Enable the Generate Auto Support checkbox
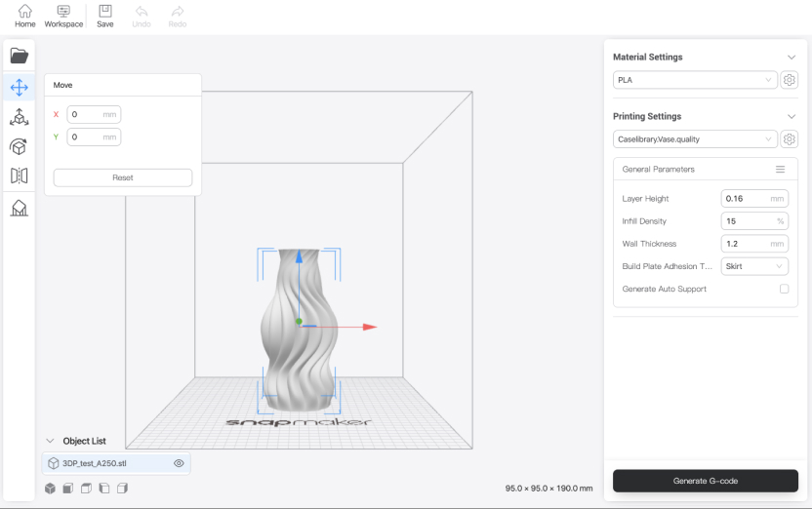 784,290
